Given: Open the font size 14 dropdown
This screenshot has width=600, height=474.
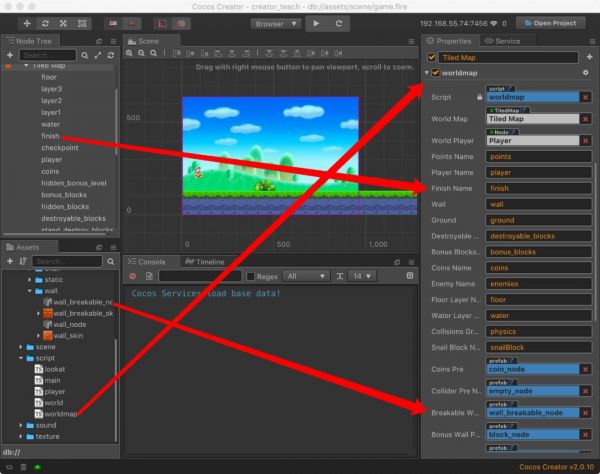Looking at the screenshot, I should pyautogui.click(x=362, y=276).
